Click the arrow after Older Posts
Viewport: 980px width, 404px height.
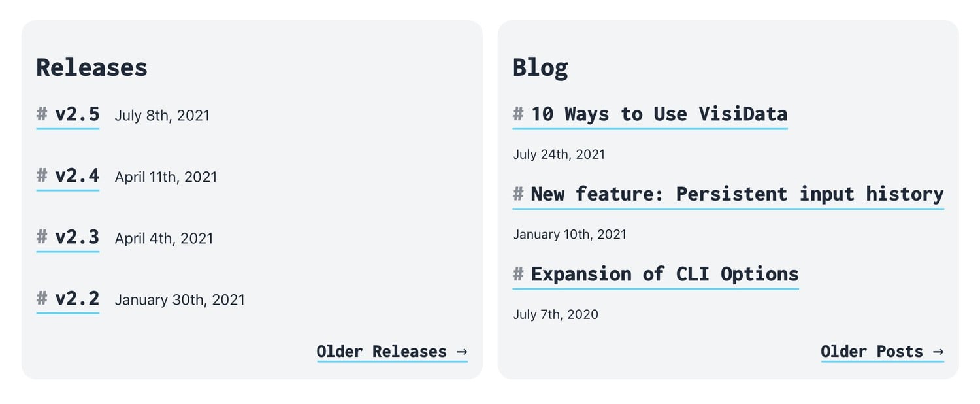938,352
